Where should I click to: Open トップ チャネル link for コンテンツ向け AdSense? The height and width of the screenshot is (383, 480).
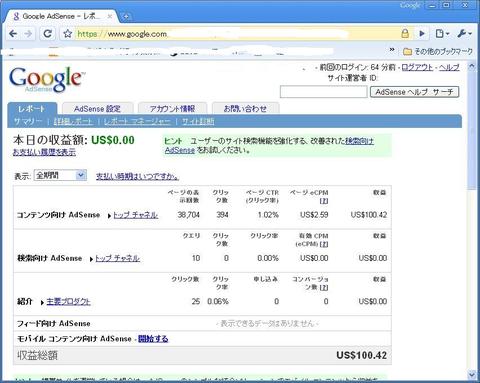tap(136, 215)
